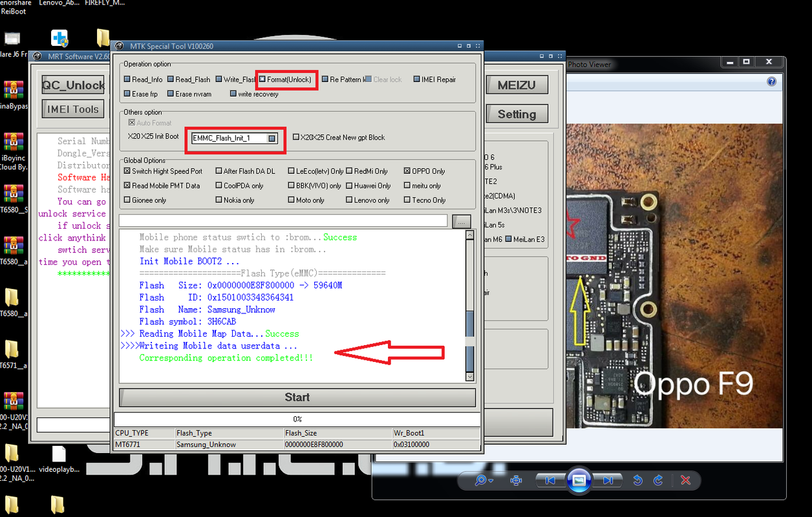Click the 0% progress bar
This screenshot has height=517, width=812.
click(297, 419)
